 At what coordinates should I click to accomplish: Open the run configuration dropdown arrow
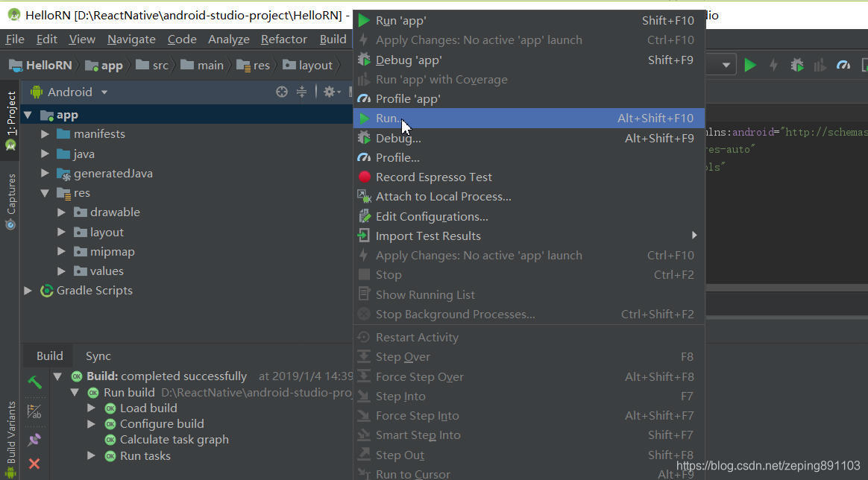point(726,66)
